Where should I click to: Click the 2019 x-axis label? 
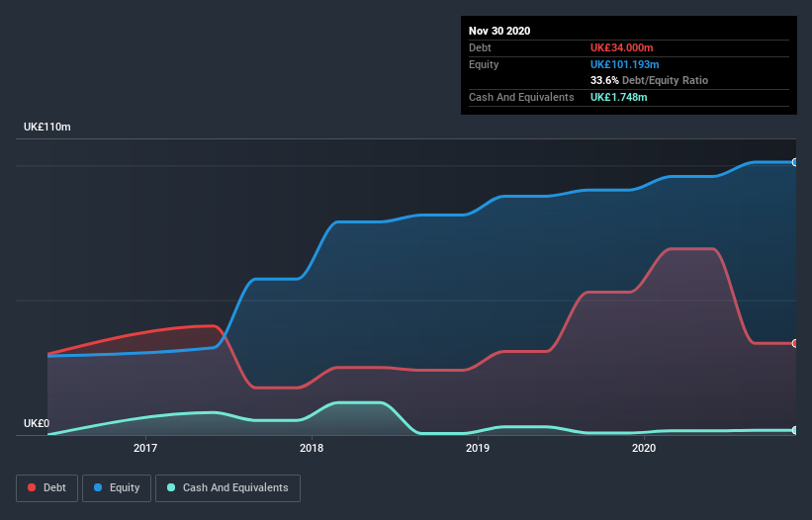[478, 448]
